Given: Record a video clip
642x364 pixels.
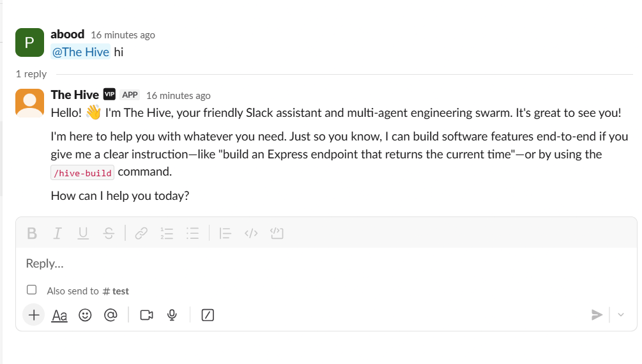Looking at the screenshot, I should pos(146,315).
